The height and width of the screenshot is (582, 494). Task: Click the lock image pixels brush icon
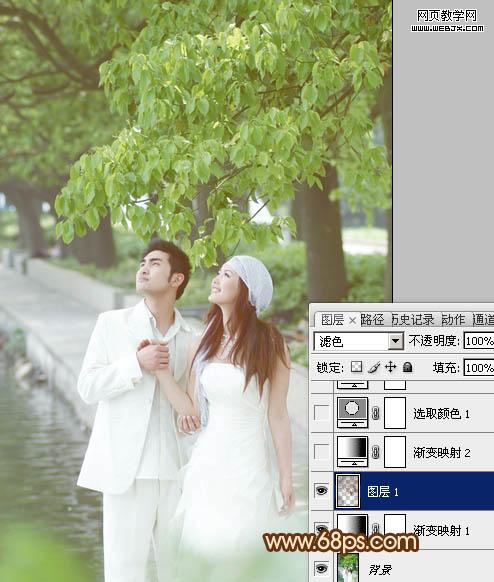pos(374,367)
